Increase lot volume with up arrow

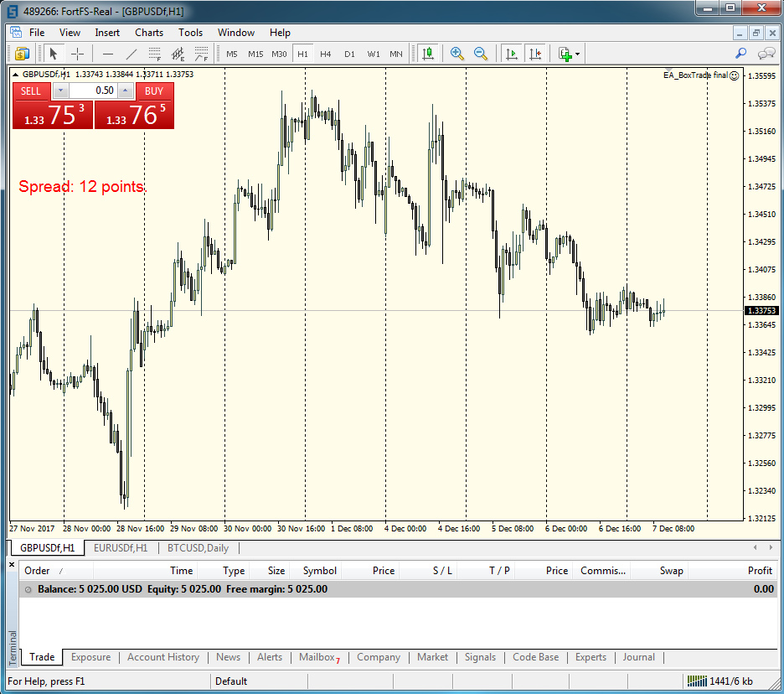[126, 91]
